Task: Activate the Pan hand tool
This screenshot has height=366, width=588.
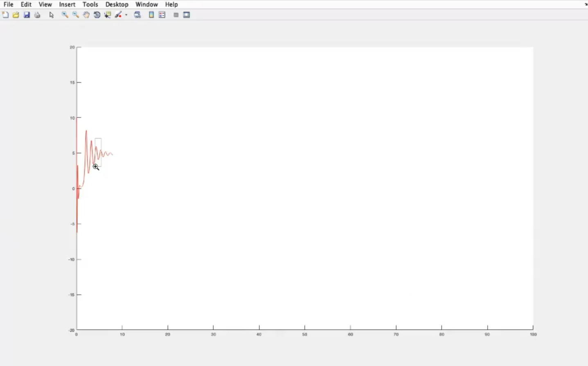Action: click(86, 15)
